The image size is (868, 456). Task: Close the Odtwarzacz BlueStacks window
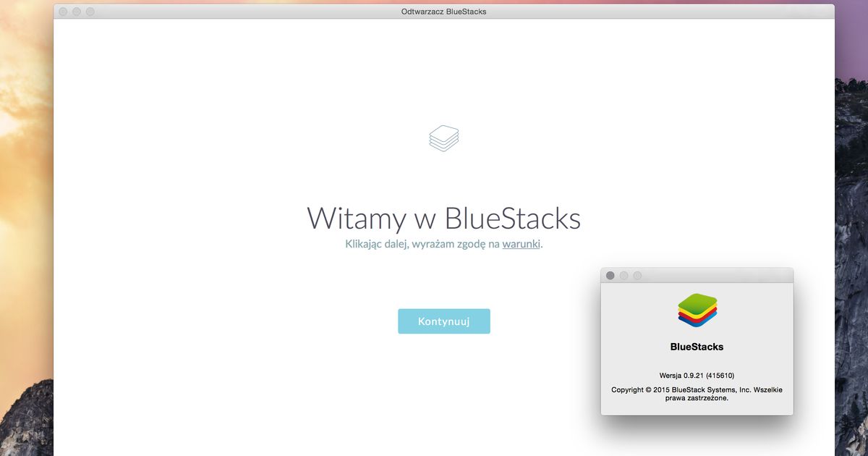point(62,12)
